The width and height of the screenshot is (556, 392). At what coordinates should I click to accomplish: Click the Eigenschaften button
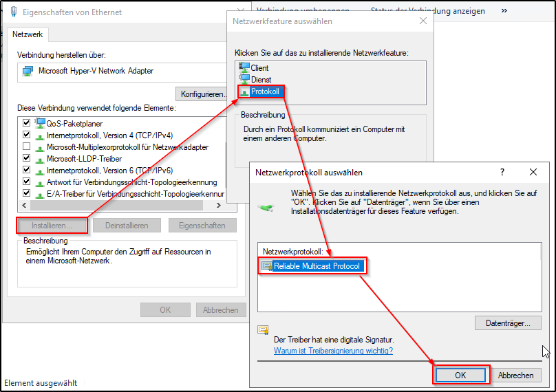pos(202,226)
